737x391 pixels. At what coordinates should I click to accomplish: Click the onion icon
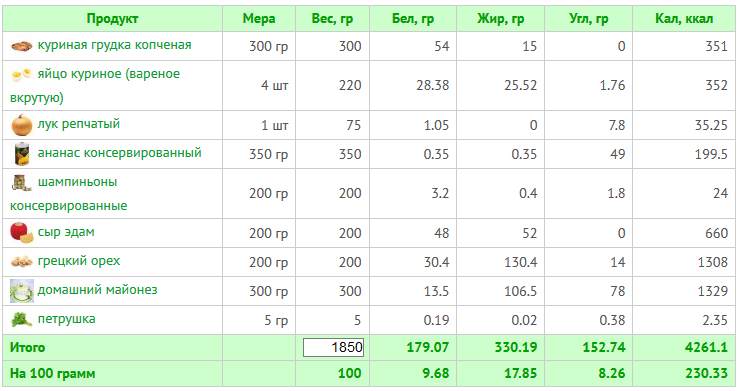pyautogui.click(x=22, y=125)
